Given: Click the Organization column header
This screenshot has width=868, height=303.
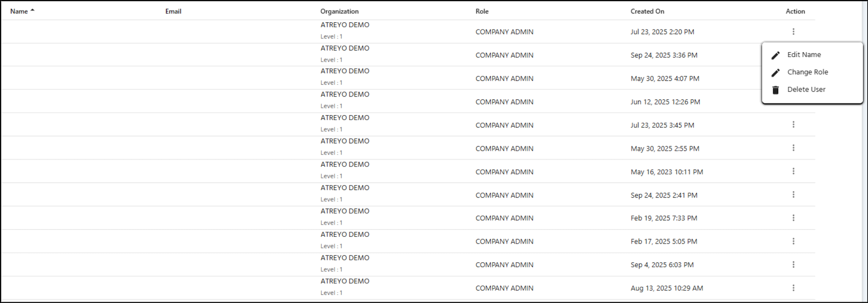Looking at the screenshot, I should point(339,11).
